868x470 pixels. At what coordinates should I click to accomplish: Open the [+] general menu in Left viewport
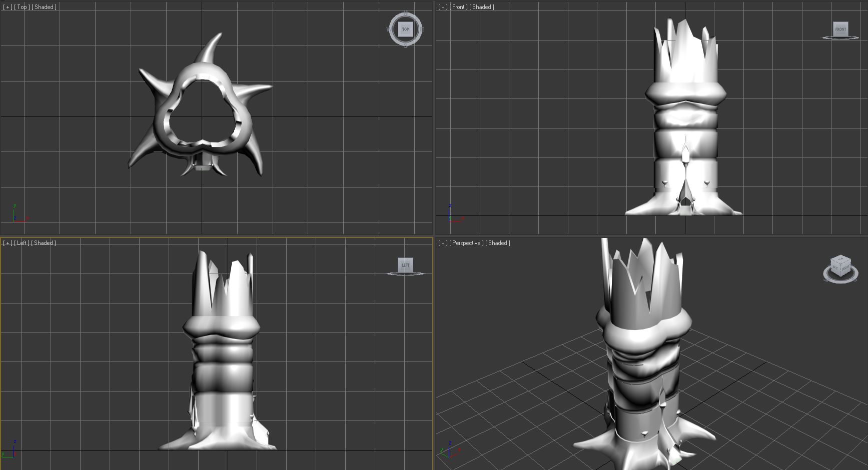(8, 243)
